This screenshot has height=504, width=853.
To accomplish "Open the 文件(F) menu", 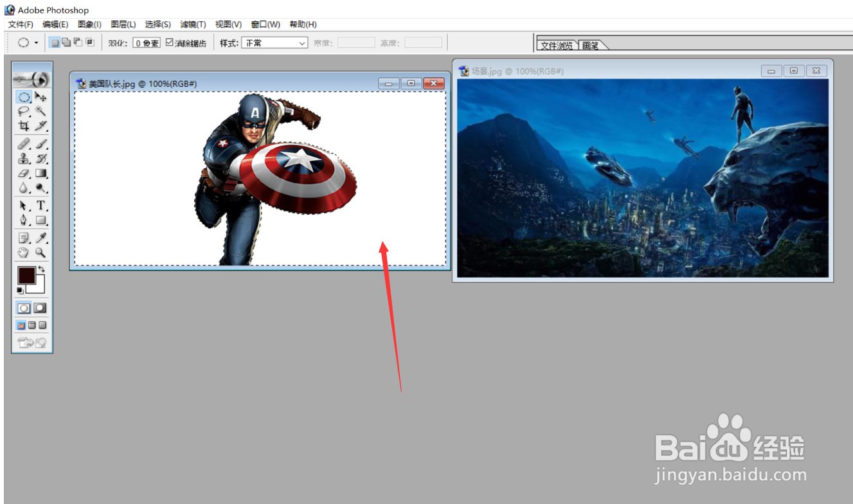I will (21, 24).
